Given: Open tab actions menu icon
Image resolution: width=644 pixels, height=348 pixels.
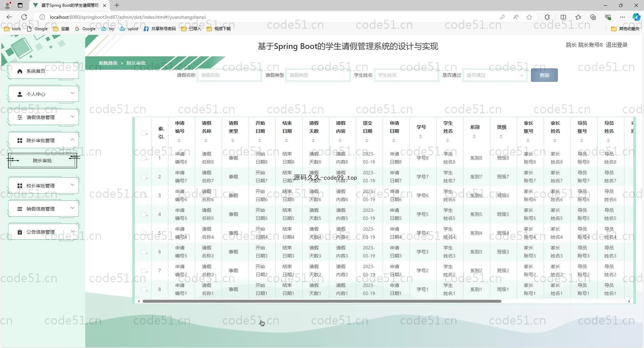Looking at the screenshot, I should 20,5.
